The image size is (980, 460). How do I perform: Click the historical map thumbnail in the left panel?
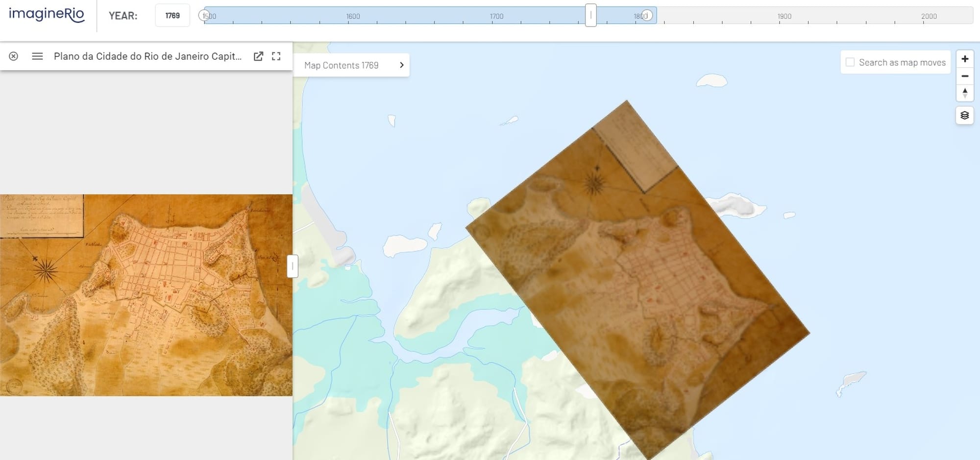pos(146,295)
